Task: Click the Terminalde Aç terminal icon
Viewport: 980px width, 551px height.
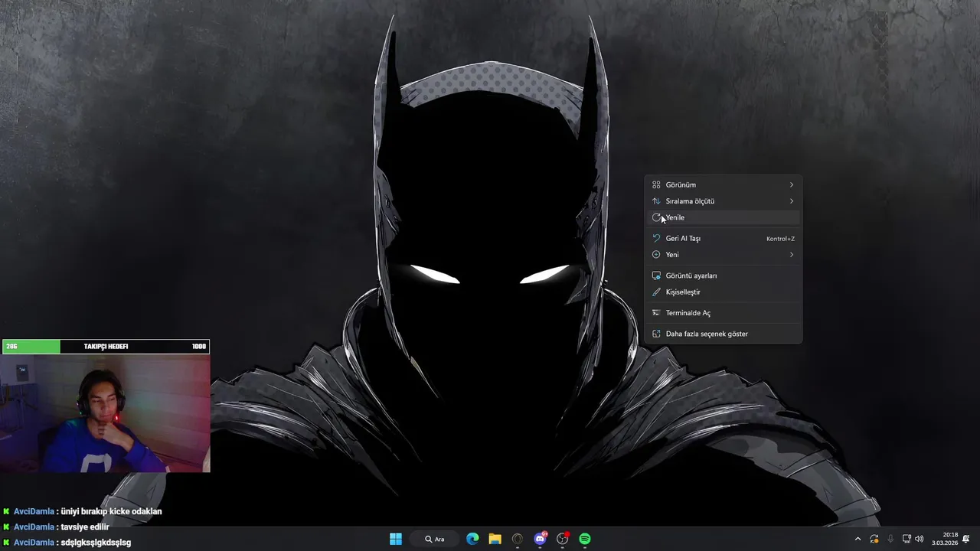Action: tap(656, 313)
